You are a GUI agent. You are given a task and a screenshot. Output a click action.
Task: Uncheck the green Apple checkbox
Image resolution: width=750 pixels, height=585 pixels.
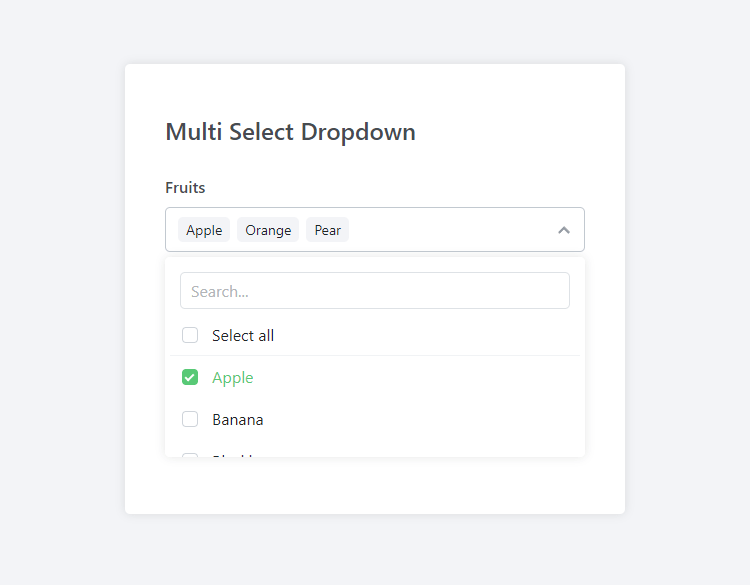coord(190,377)
